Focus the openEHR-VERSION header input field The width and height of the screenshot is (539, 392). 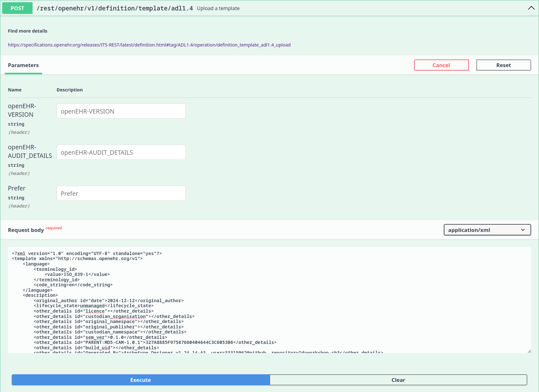121,111
